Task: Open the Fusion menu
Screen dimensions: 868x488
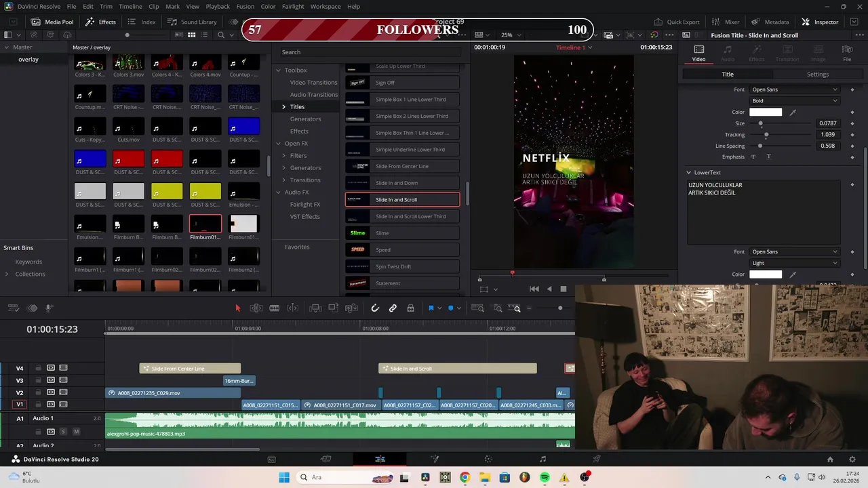Action: (245, 6)
